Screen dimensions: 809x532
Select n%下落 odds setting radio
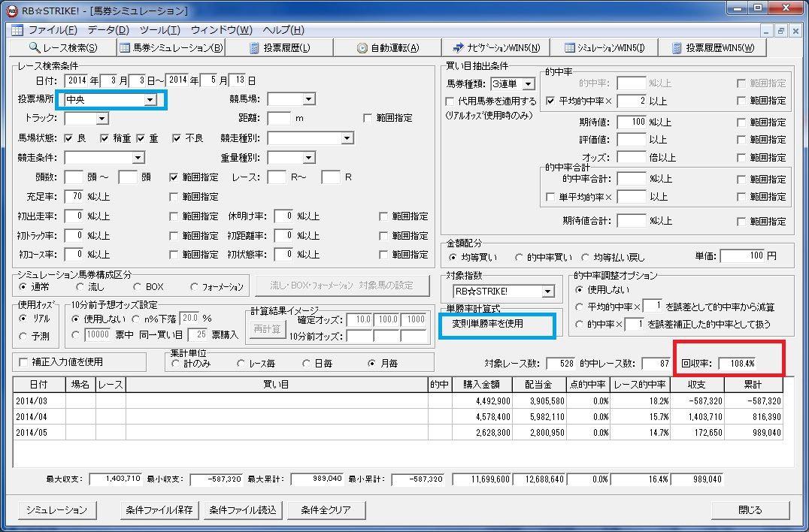coord(135,319)
